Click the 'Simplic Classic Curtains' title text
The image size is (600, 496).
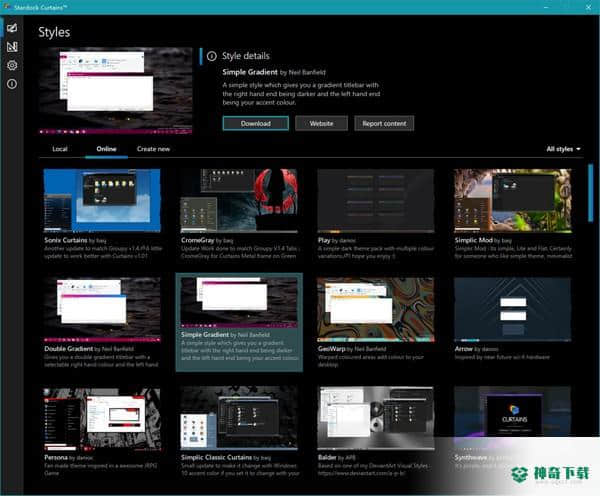tap(217, 457)
